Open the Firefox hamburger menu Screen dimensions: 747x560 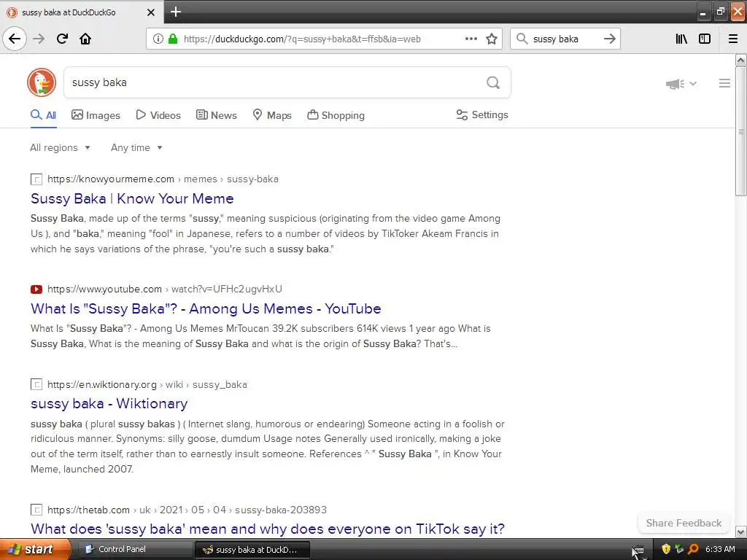pos(733,39)
